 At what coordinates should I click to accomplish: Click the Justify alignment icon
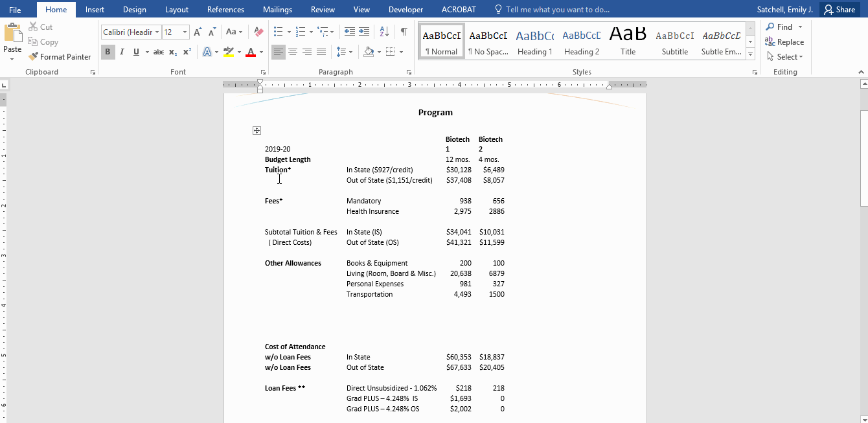pyautogui.click(x=321, y=52)
